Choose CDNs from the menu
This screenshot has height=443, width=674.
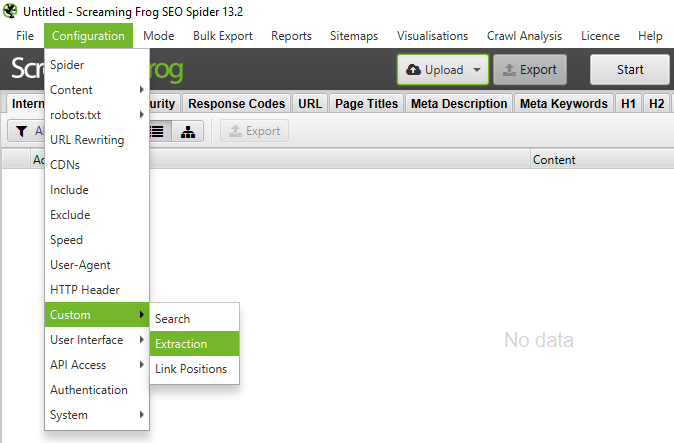[x=97, y=165]
